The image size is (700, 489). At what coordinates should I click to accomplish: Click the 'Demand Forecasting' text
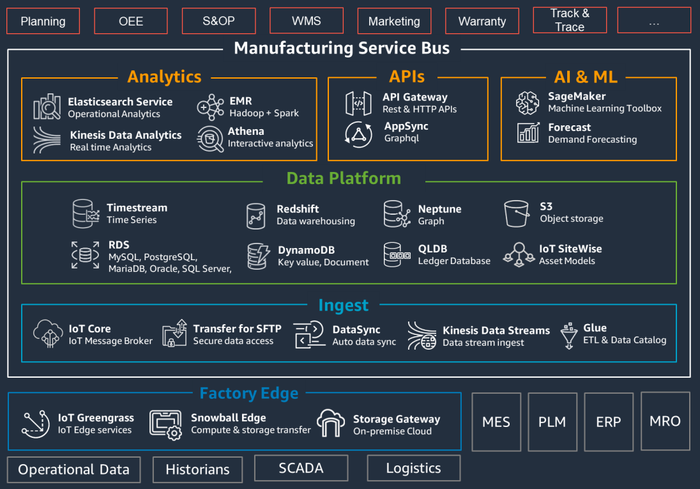point(592,139)
